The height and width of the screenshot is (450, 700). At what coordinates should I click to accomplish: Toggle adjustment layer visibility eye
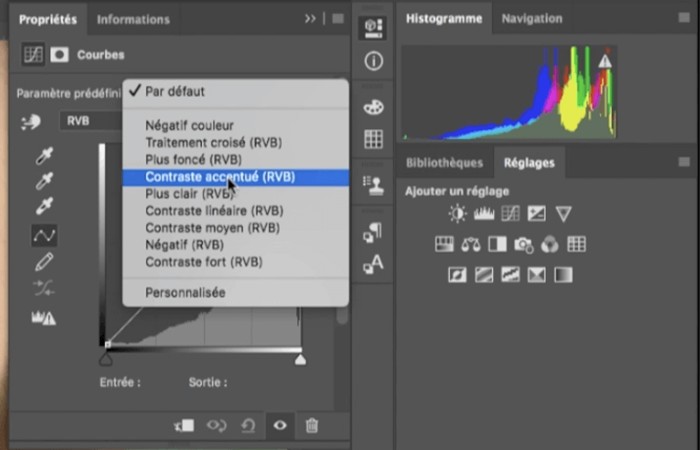point(280,425)
